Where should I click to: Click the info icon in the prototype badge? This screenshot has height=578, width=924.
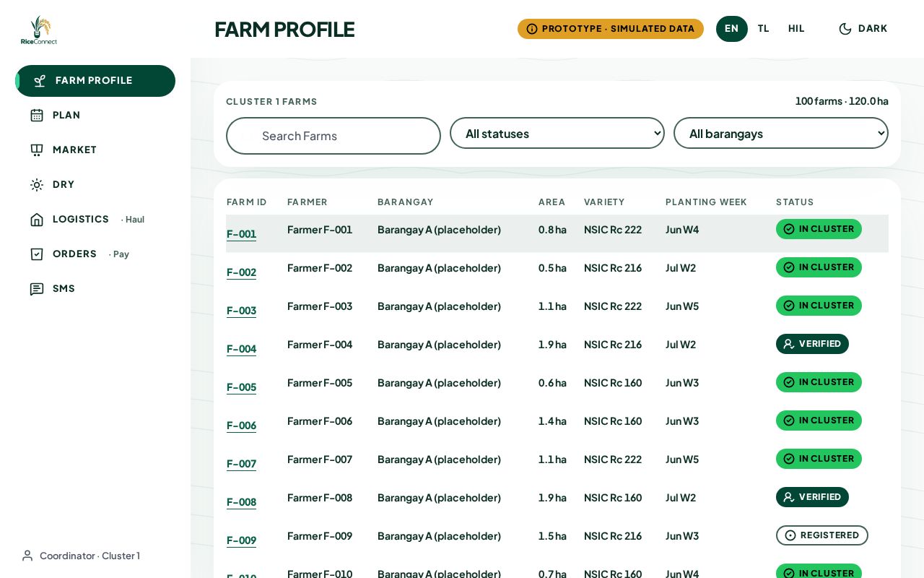tap(532, 29)
